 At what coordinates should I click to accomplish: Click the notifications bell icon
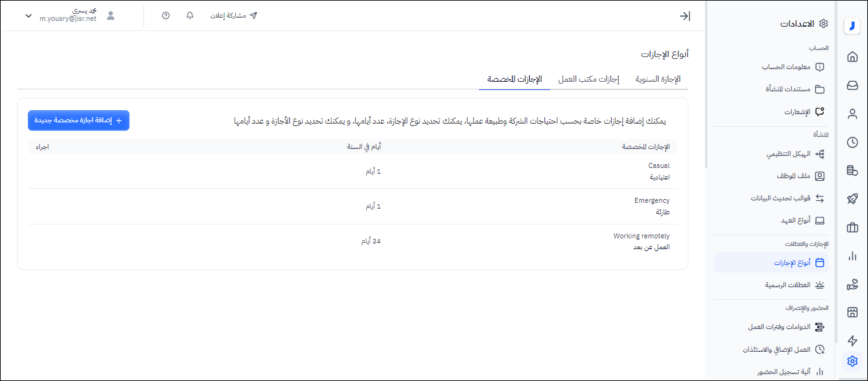pos(190,16)
